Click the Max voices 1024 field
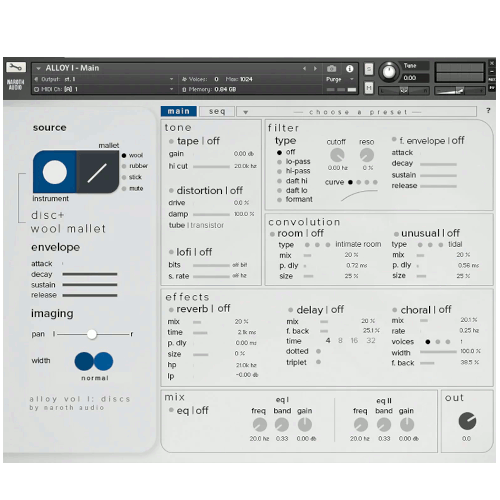The height and width of the screenshot is (500, 500). 239,79
